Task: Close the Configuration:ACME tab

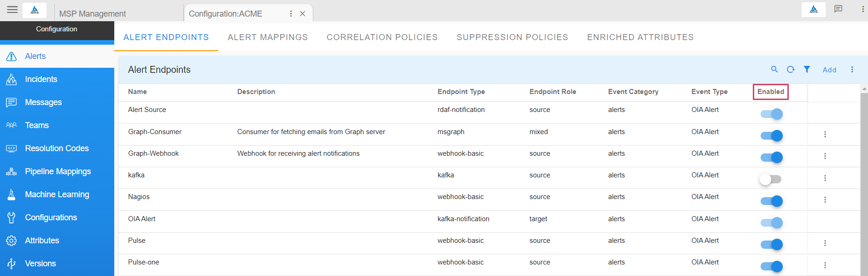Action: click(303, 14)
